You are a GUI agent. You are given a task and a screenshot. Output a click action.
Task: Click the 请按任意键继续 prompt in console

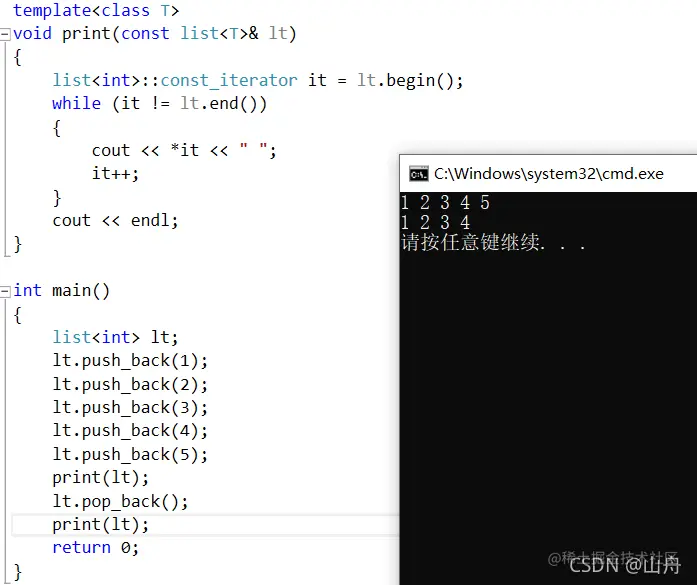point(493,243)
